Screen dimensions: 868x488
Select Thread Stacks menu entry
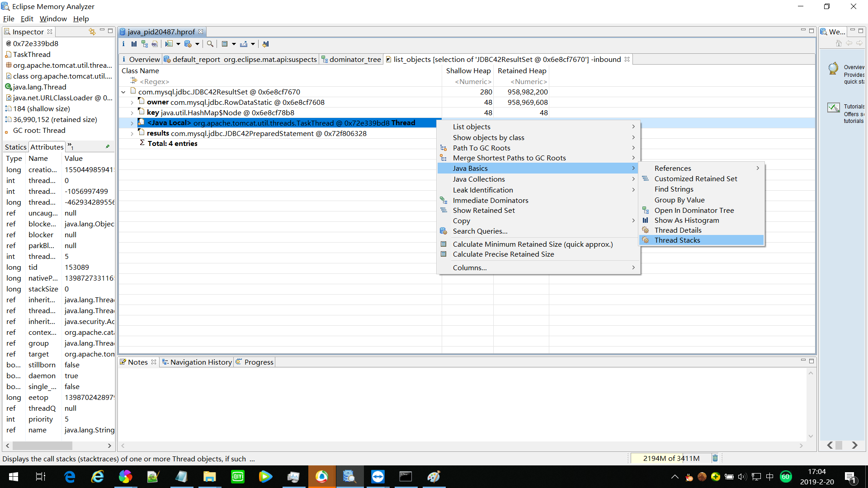(x=677, y=240)
